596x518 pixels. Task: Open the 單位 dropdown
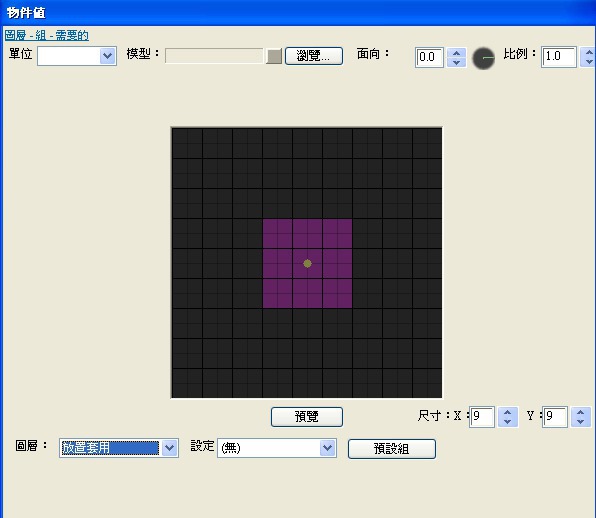click(x=77, y=56)
